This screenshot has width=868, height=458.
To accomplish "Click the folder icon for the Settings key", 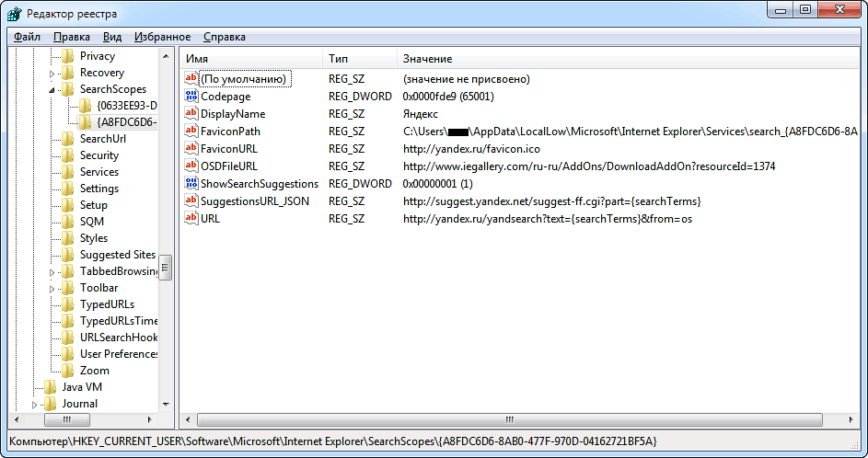I will pyautogui.click(x=67, y=188).
